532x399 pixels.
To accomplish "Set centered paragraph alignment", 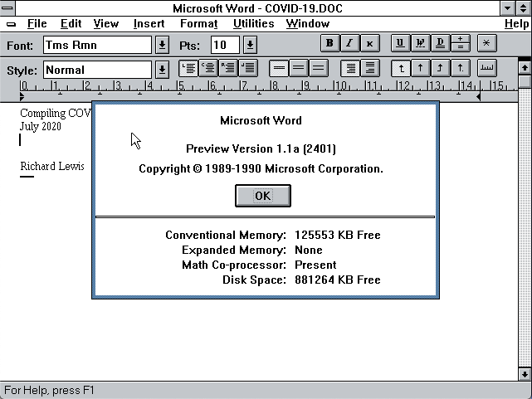I will tap(208, 69).
